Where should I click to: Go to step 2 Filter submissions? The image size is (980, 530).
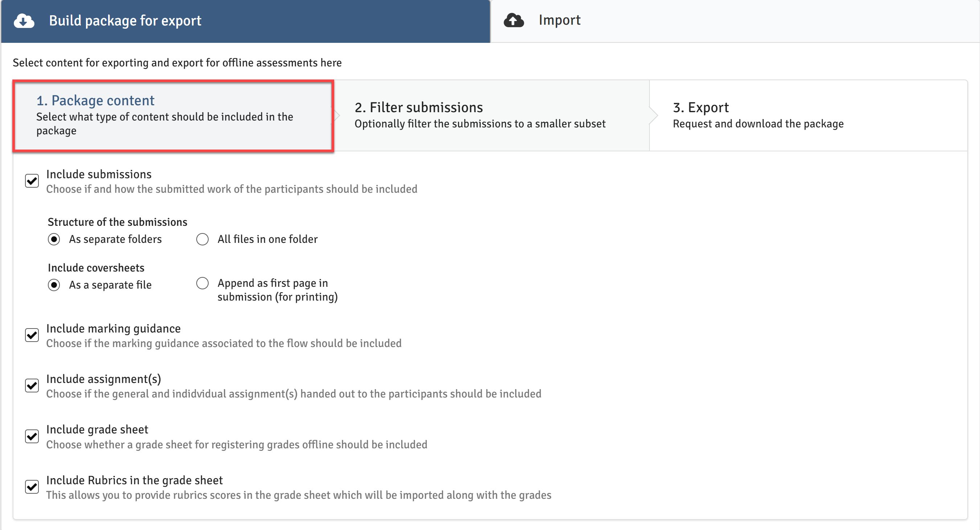tap(492, 115)
